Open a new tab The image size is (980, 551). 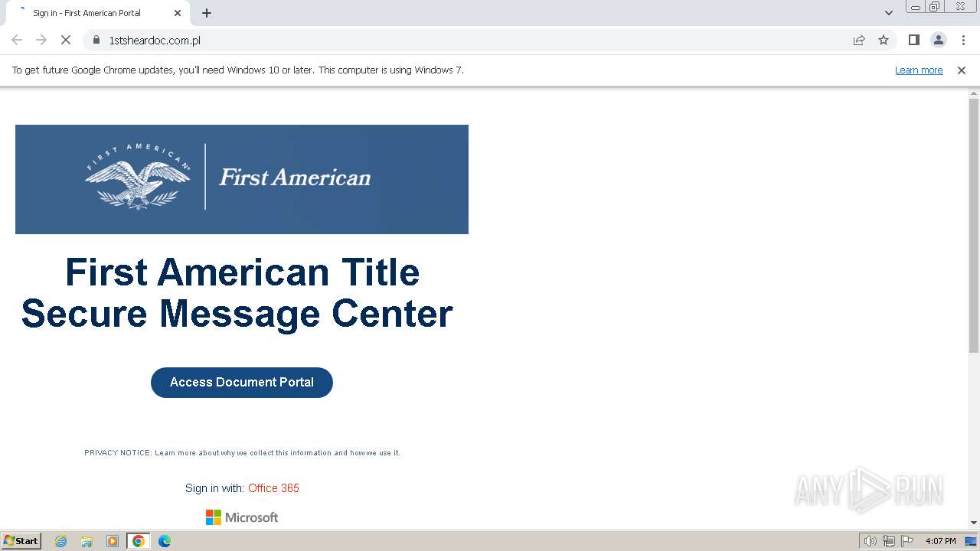(207, 13)
